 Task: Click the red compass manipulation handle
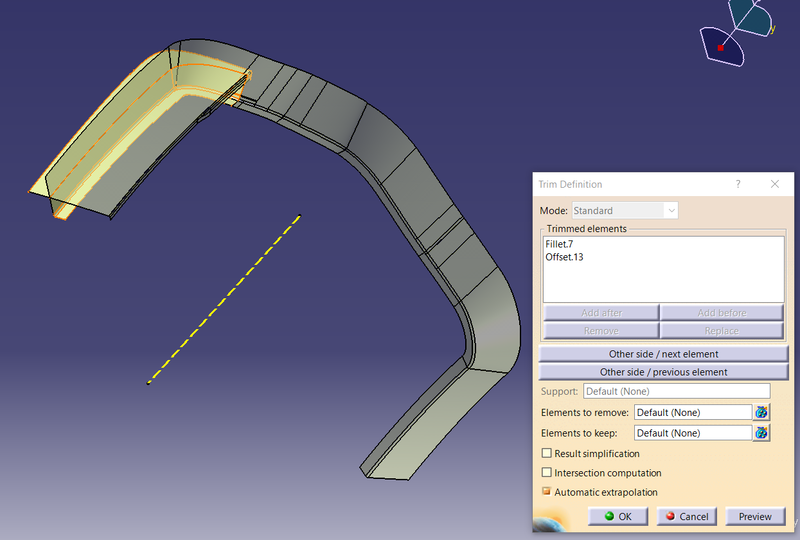tap(720, 46)
